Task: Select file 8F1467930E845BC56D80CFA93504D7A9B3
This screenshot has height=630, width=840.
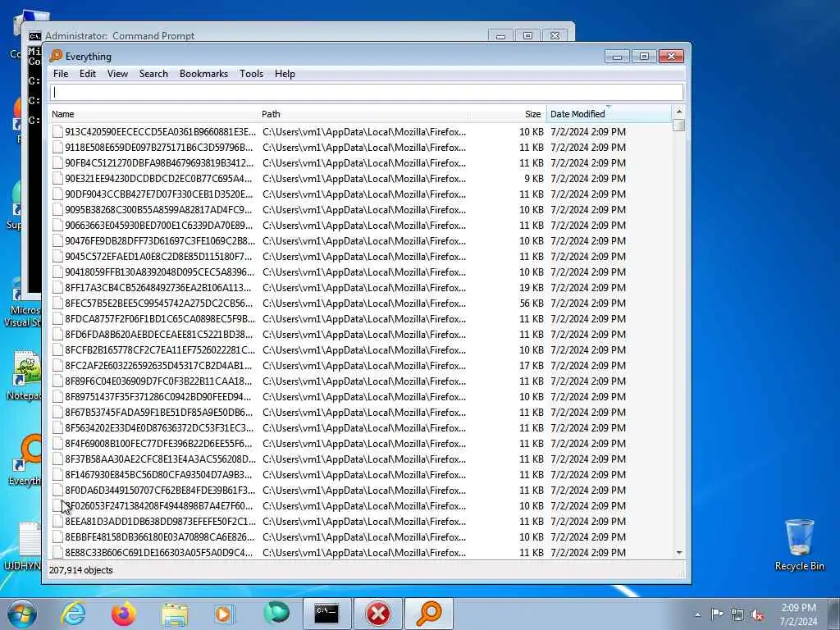Action: tap(158, 475)
